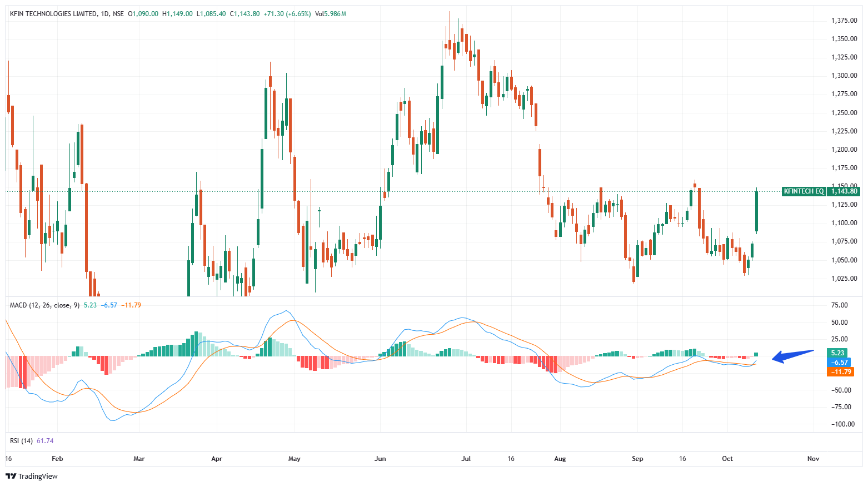Open the RSI (14) indicator legend
The image size is (868, 486).
[21, 441]
